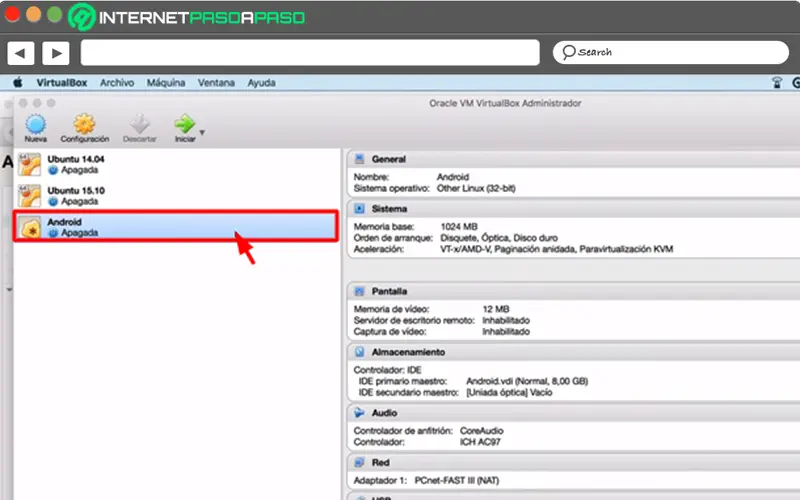The image size is (800, 500).
Task: Open the Archivo menu
Action: (x=117, y=83)
